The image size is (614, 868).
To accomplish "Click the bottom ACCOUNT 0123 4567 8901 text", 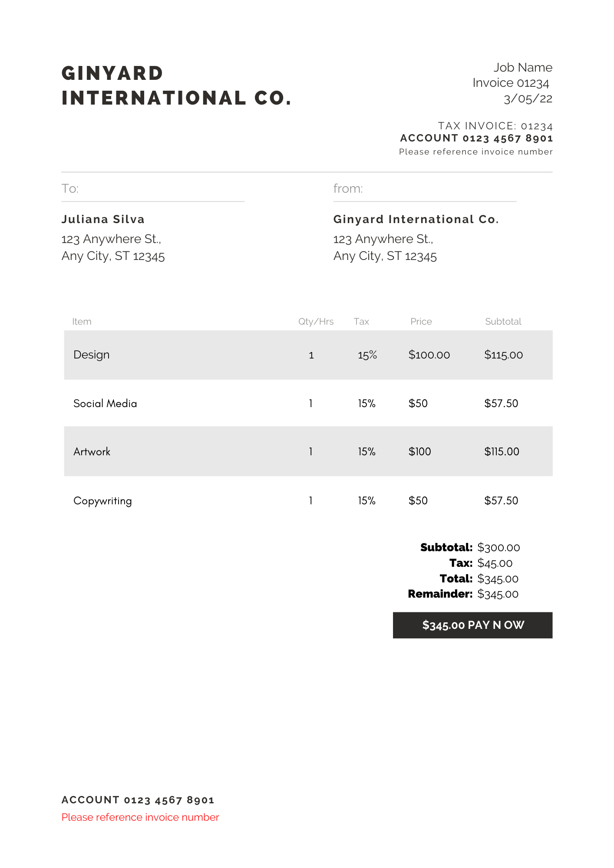I will (138, 800).
